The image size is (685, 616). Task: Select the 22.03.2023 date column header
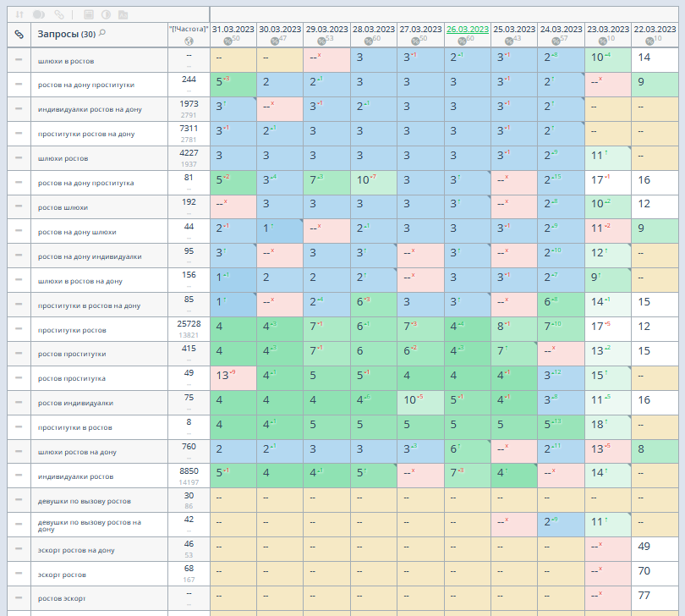tap(655, 29)
